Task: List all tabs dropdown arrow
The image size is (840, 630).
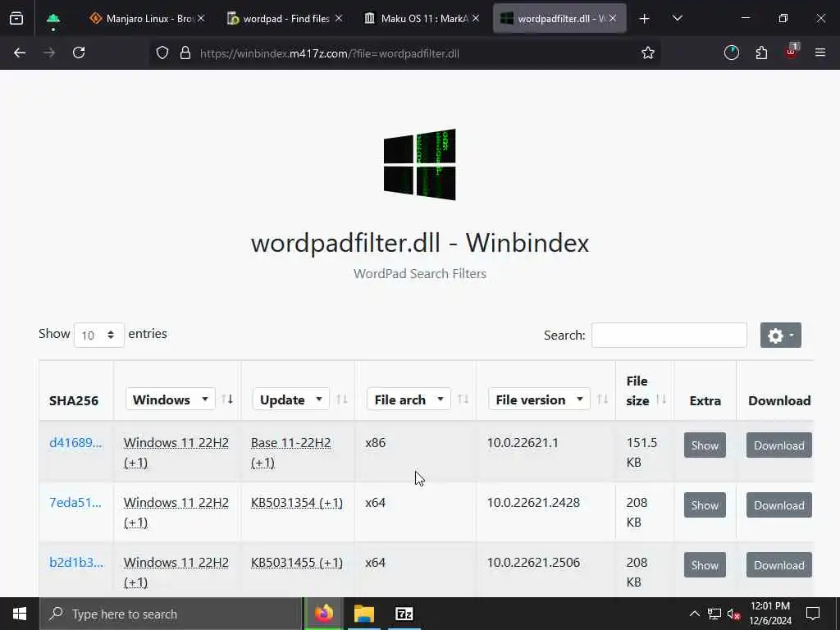Action: point(677,19)
